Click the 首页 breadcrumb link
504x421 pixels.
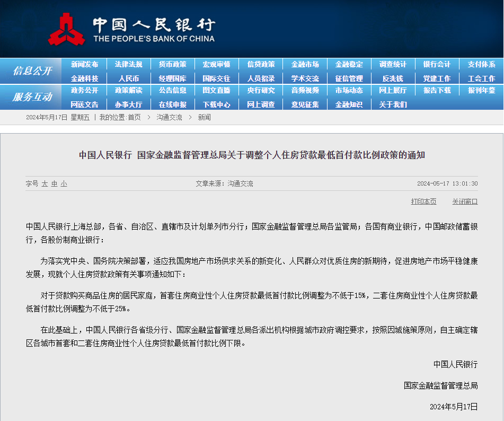134,117
